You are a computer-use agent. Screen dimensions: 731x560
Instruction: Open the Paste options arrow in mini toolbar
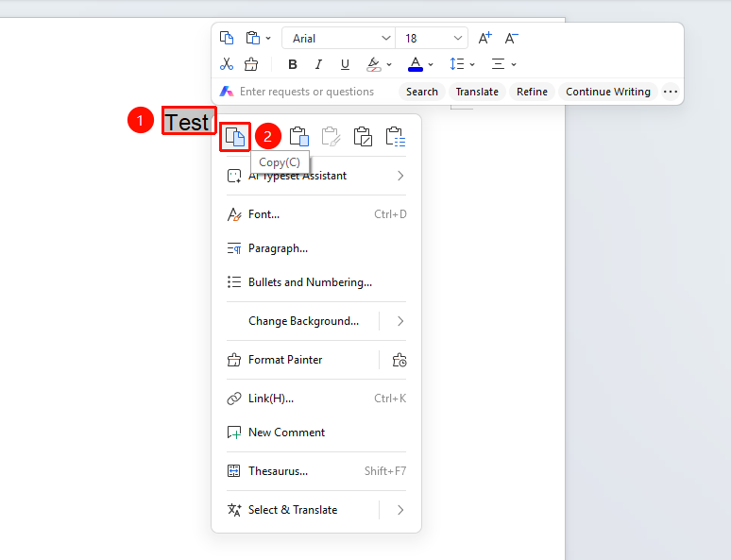(268, 38)
